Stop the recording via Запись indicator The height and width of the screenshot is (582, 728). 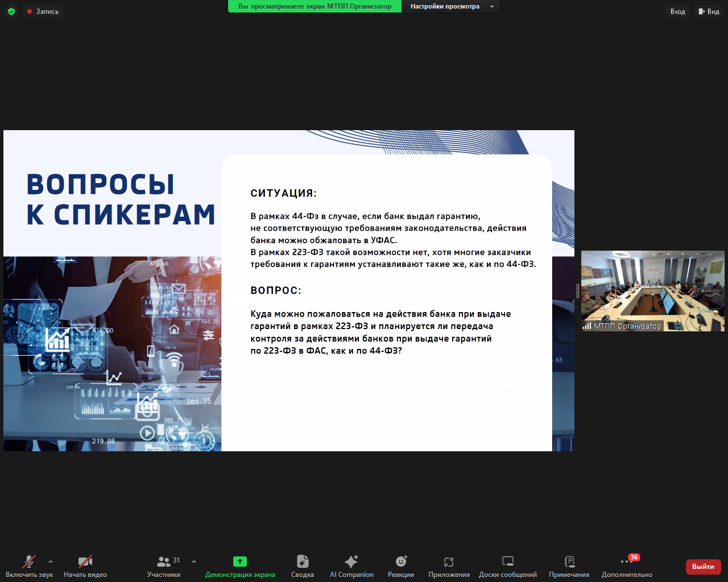(43, 11)
